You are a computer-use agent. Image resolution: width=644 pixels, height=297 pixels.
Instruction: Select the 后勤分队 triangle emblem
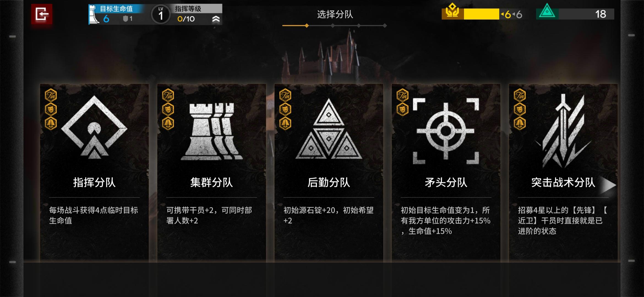pos(329,129)
